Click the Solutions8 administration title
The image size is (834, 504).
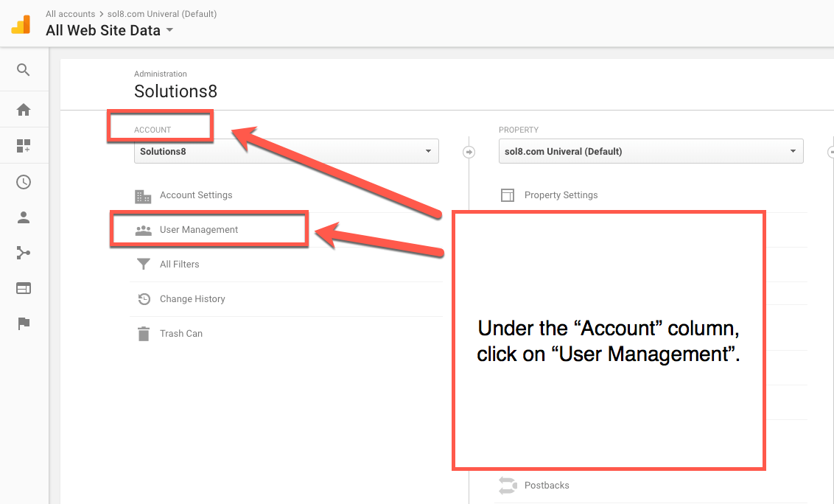click(175, 91)
